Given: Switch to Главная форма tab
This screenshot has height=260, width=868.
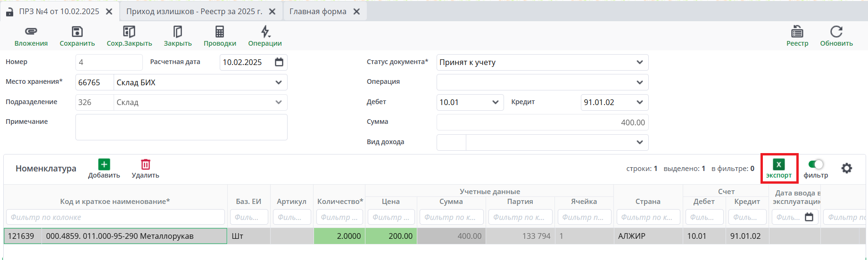Looking at the screenshot, I should point(318,11).
